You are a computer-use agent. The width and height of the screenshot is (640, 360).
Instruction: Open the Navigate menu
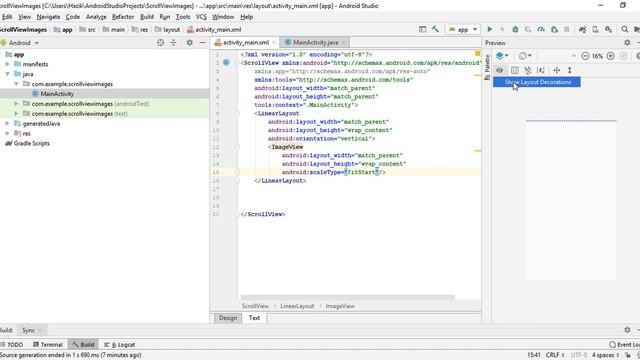pyautogui.click(x=48, y=17)
